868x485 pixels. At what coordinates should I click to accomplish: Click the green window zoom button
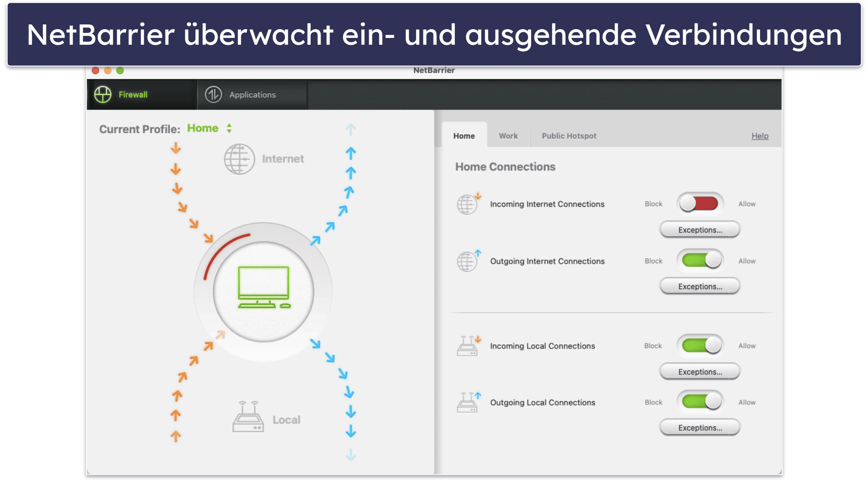click(120, 70)
